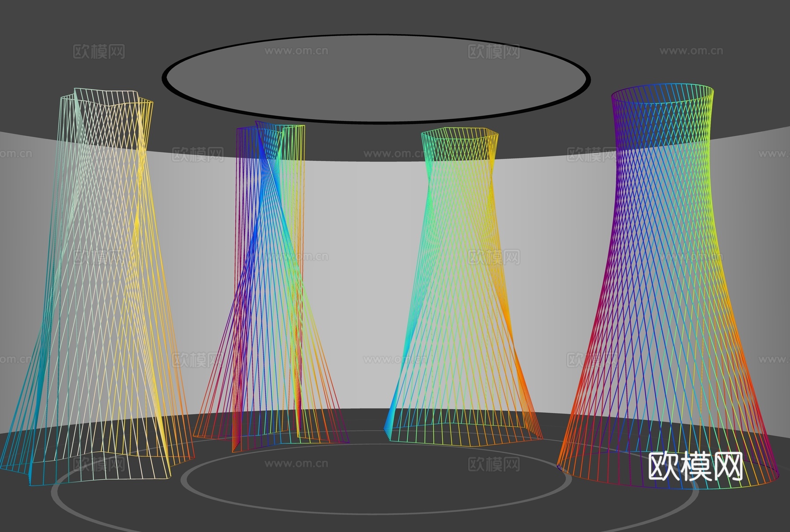Select the black elliptical ceiling ring
This screenshot has height=532, width=790.
click(x=376, y=78)
